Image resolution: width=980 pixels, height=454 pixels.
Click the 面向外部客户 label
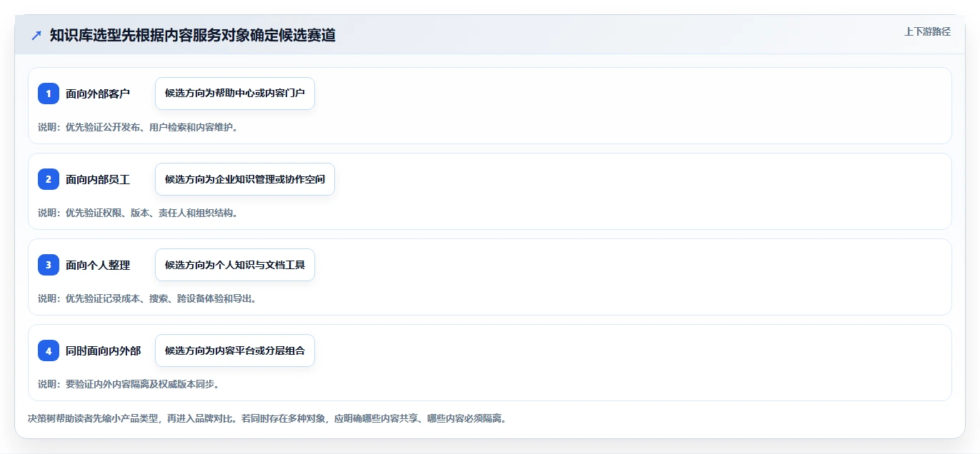(x=98, y=94)
